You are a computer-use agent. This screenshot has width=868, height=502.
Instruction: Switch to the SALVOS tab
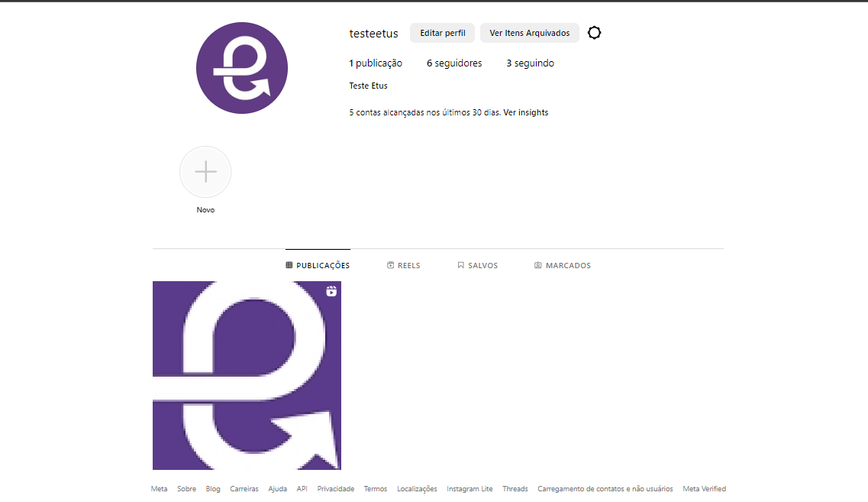coord(478,265)
